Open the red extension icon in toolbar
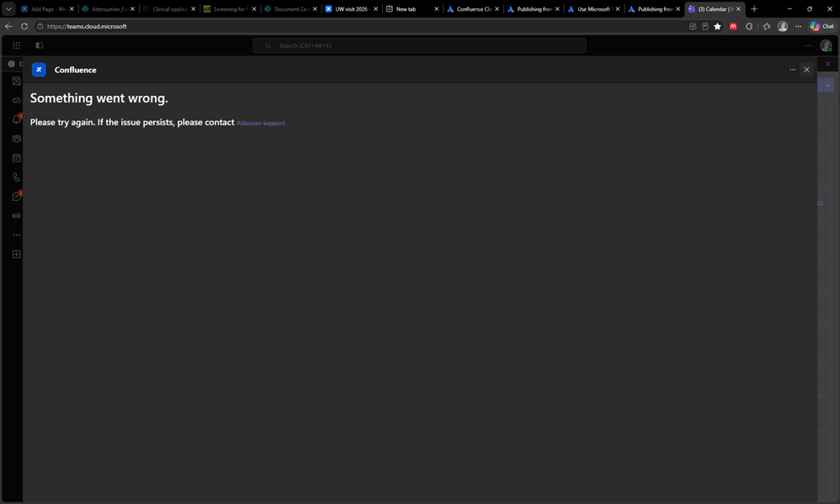 point(733,26)
